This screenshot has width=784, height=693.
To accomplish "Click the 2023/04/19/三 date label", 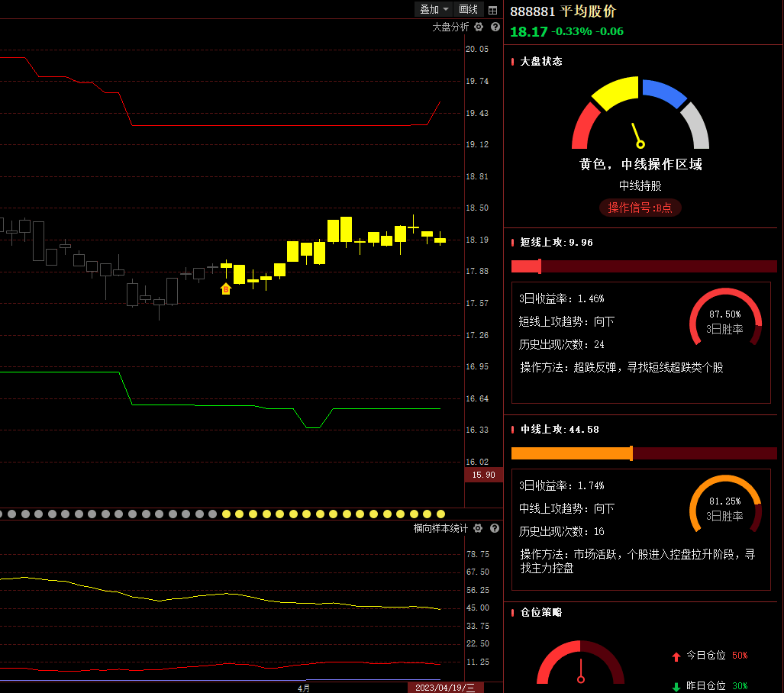I will 445,688.
